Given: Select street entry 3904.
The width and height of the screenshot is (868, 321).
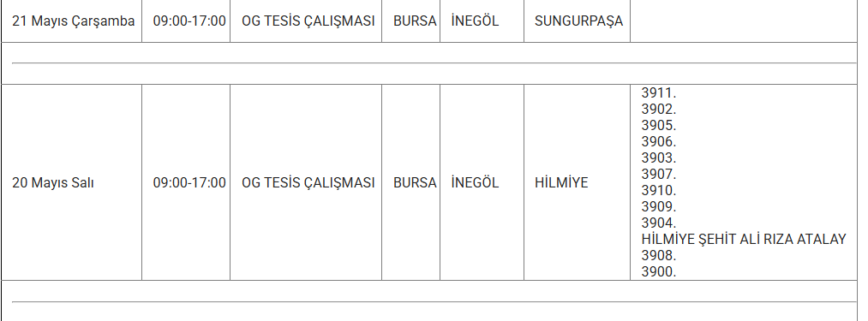Looking at the screenshot, I should (659, 223).
